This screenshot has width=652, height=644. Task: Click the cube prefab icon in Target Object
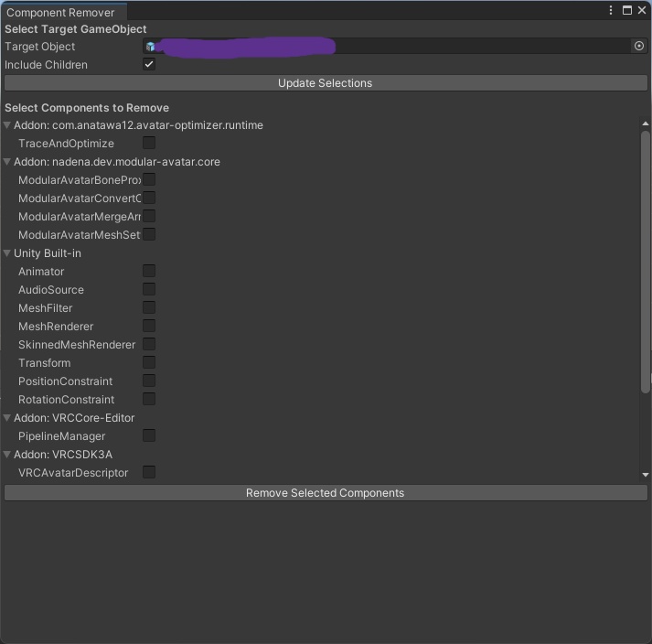[151, 46]
